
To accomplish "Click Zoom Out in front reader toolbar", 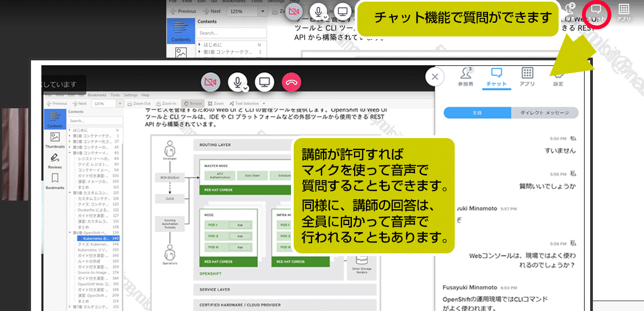I will tap(139, 104).
